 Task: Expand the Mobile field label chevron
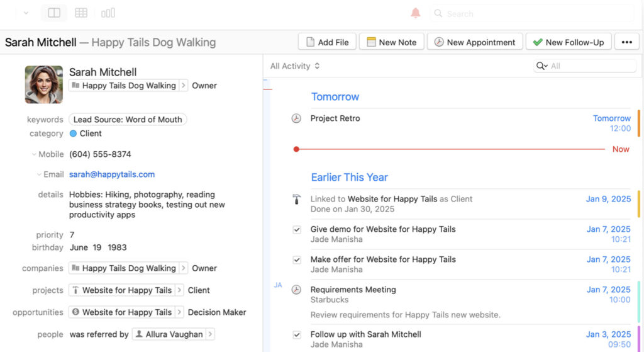(x=34, y=154)
